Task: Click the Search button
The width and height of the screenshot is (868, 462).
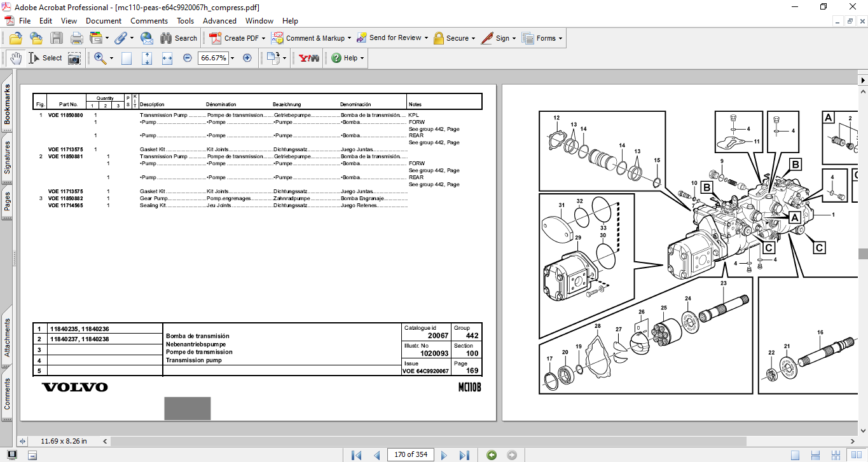Action: (x=179, y=38)
